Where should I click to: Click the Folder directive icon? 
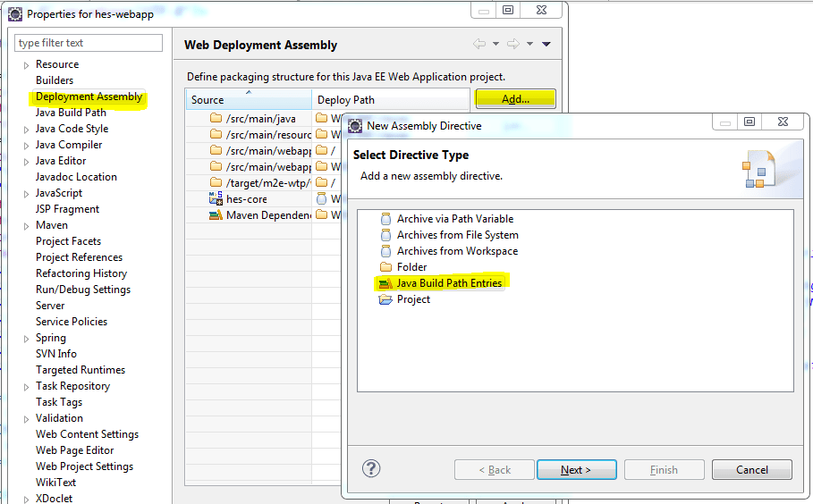385,267
